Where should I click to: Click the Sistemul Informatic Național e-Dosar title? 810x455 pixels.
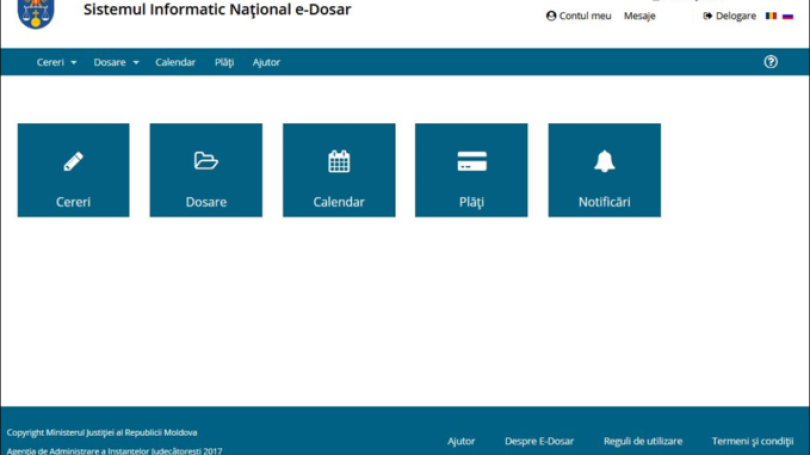pyautogui.click(x=217, y=9)
